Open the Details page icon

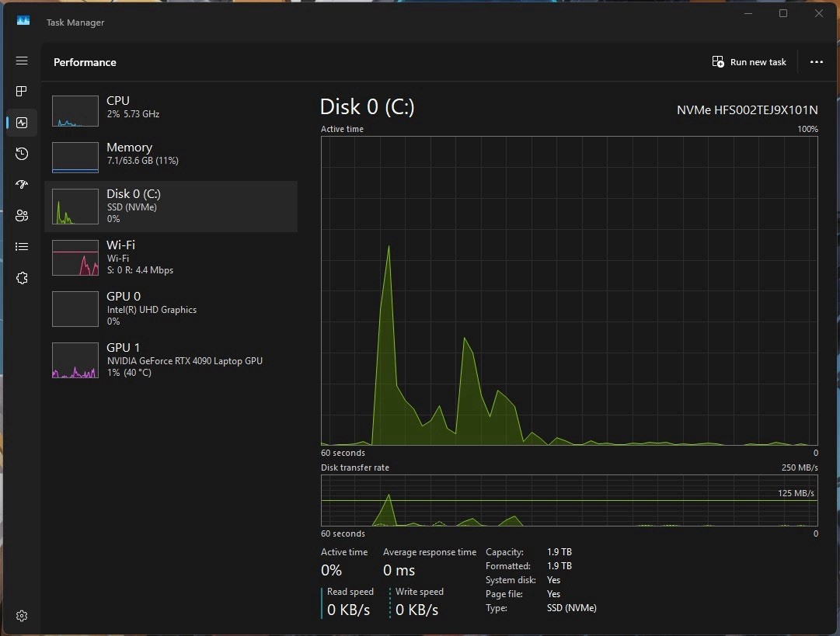(x=22, y=247)
